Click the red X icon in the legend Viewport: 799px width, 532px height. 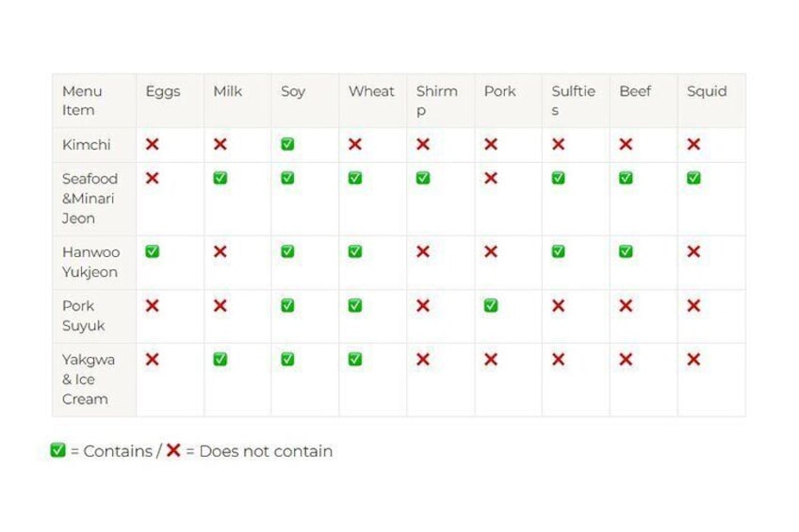(173, 450)
